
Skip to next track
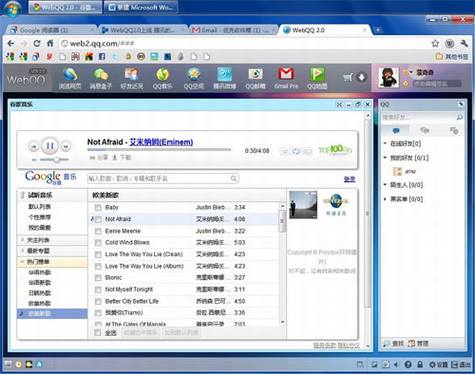coord(66,146)
